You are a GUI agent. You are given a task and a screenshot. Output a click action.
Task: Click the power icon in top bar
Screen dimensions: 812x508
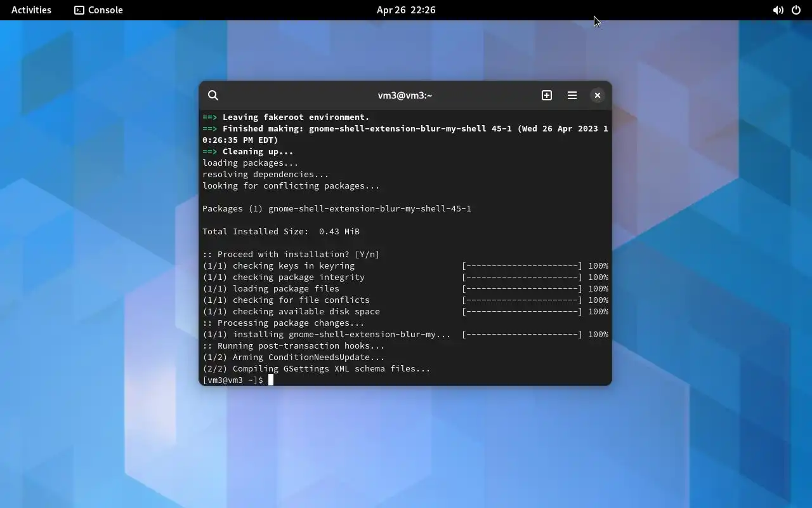pyautogui.click(x=796, y=10)
